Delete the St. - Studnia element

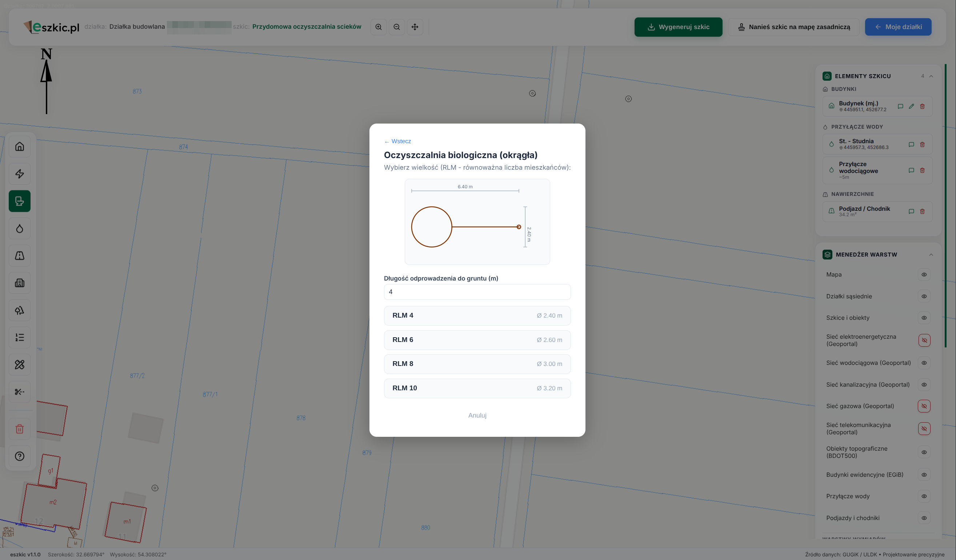[x=923, y=145]
